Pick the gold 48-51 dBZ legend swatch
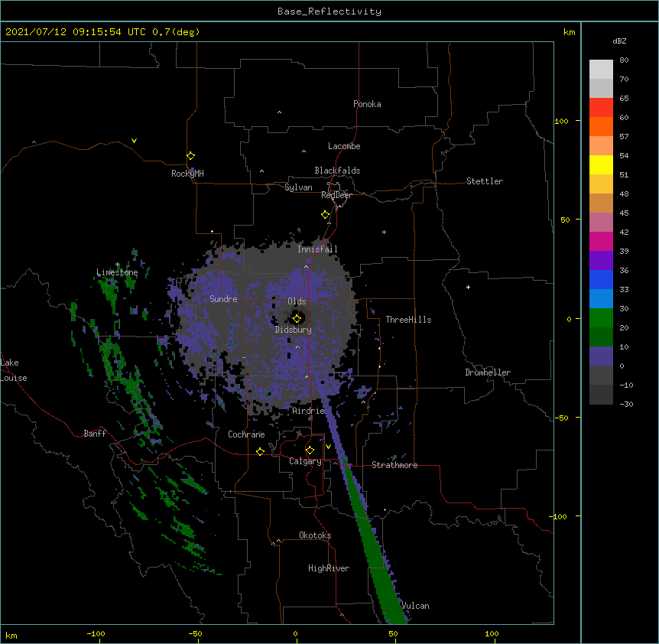Screen dimensions: 659x644 pyautogui.click(x=601, y=184)
